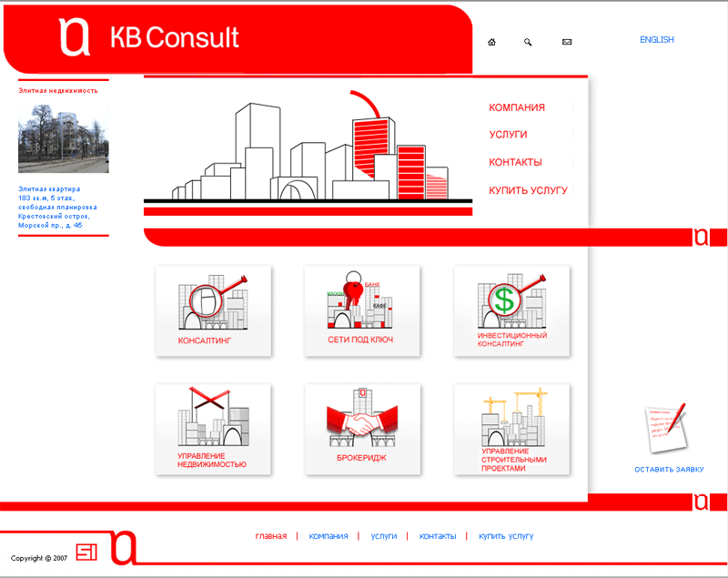The image size is (728, 578).
Task: Select УСЛУГИ in the right menu
Action: (507, 135)
